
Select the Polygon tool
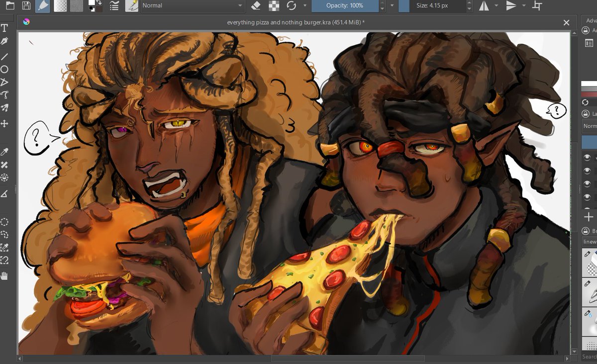click(5, 83)
